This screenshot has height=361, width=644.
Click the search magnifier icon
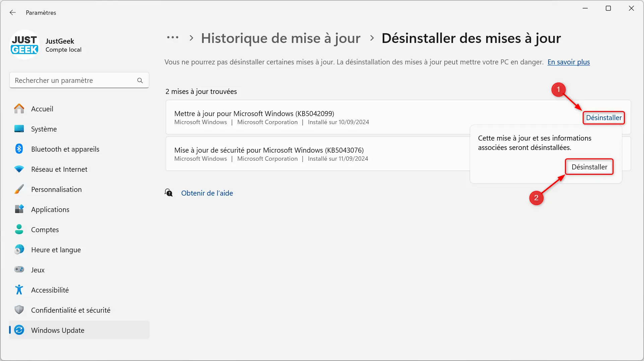[x=140, y=81]
